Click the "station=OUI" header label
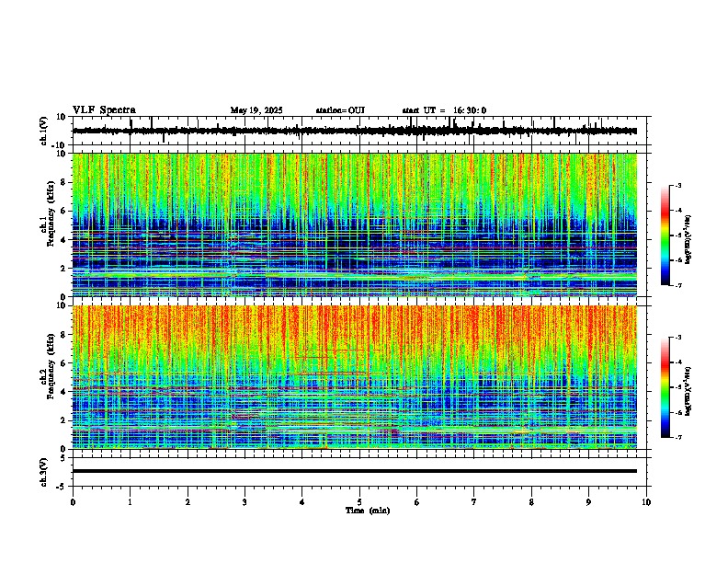728x563 pixels. coord(340,110)
